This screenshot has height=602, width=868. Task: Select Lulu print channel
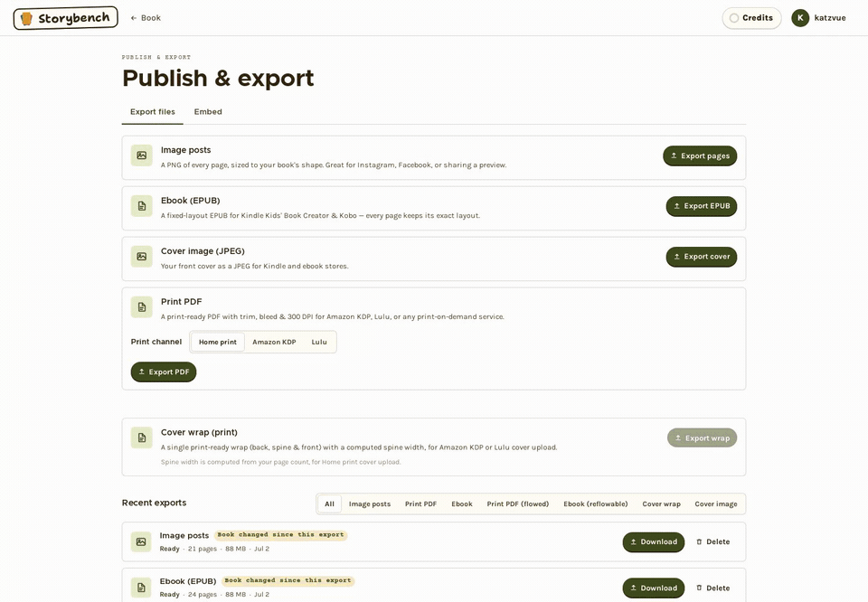coord(319,342)
